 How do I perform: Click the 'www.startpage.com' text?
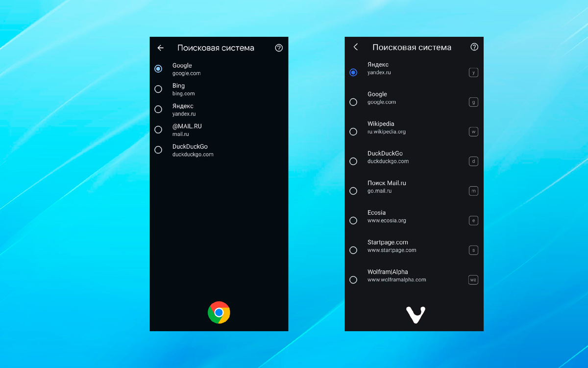point(392,250)
